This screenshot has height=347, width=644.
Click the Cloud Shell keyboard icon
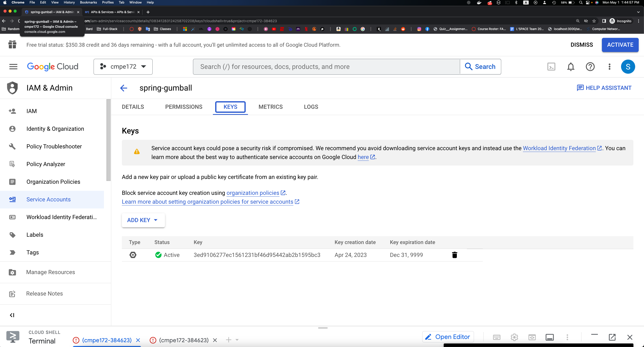pyautogui.click(x=496, y=337)
